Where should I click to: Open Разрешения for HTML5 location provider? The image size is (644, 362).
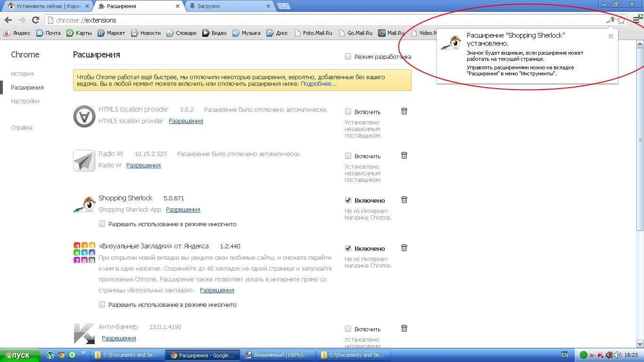point(186,121)
